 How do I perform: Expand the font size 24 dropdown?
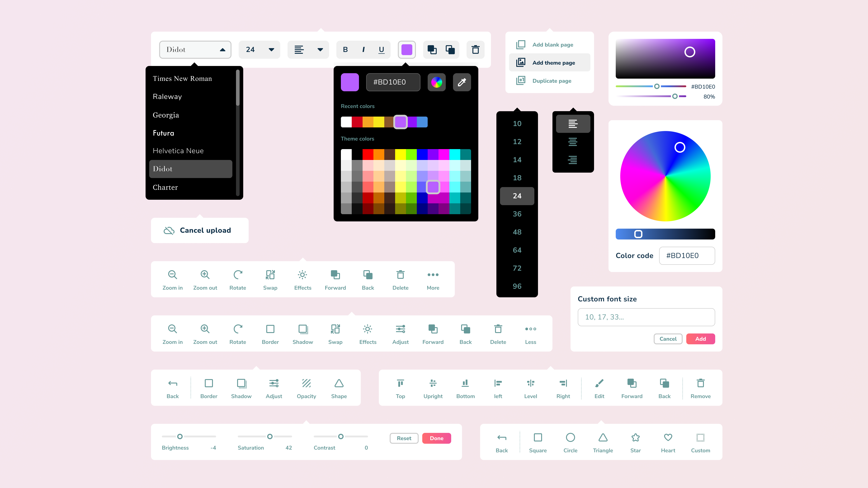(259, 49)
